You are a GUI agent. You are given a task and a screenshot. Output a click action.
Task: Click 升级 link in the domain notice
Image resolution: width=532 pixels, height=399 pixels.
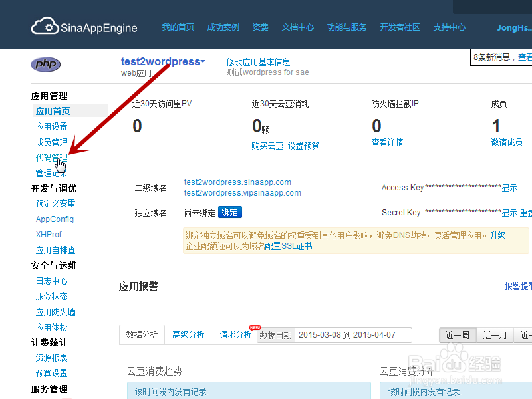point(497,235)
